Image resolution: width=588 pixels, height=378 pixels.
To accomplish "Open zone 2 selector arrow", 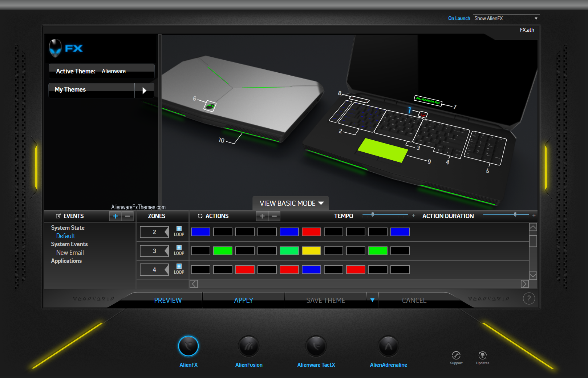I will [x=166, y=232].
